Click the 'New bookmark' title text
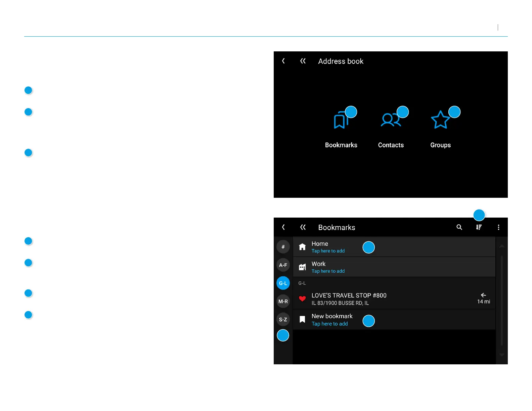This screenshot has height=411, width=532. click(332, 316)
